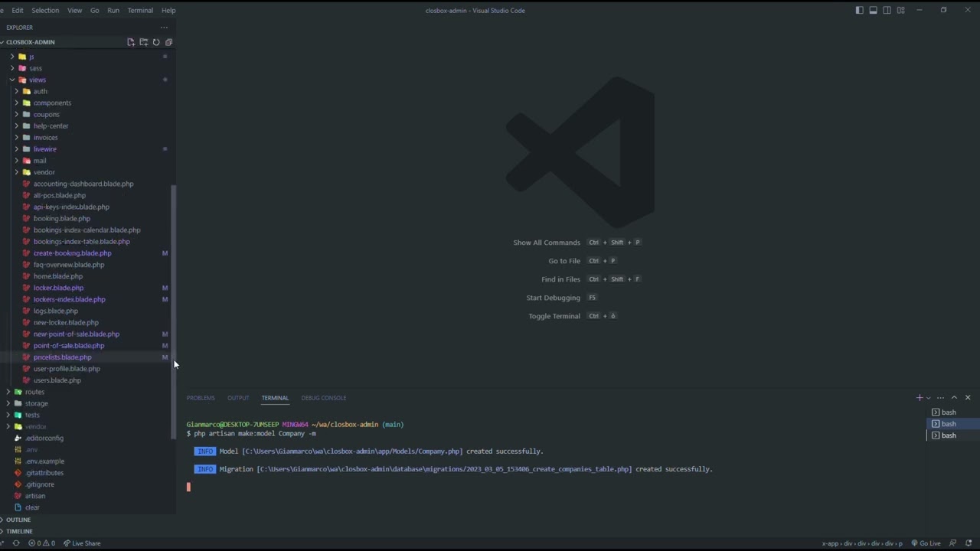The width and height of the screenshot is (980, 551).
Task: Start the Go Live server
Action: [x=926, y=543]
